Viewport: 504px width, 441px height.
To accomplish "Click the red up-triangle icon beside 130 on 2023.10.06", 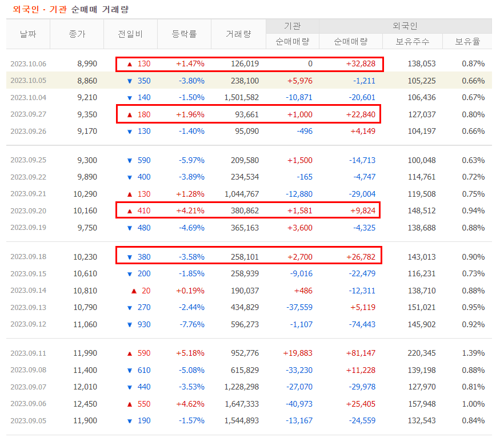I will (129, 63).
